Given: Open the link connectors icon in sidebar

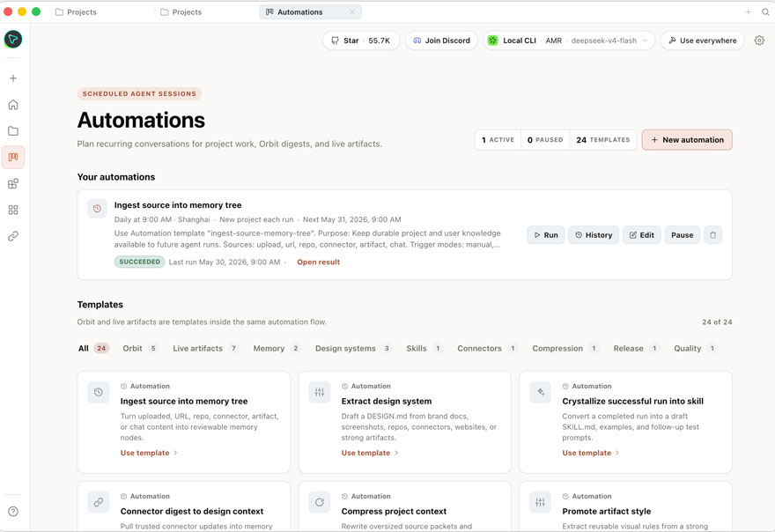Looking at the screenshot, I should pyautogui.click(x=13, y=236).
